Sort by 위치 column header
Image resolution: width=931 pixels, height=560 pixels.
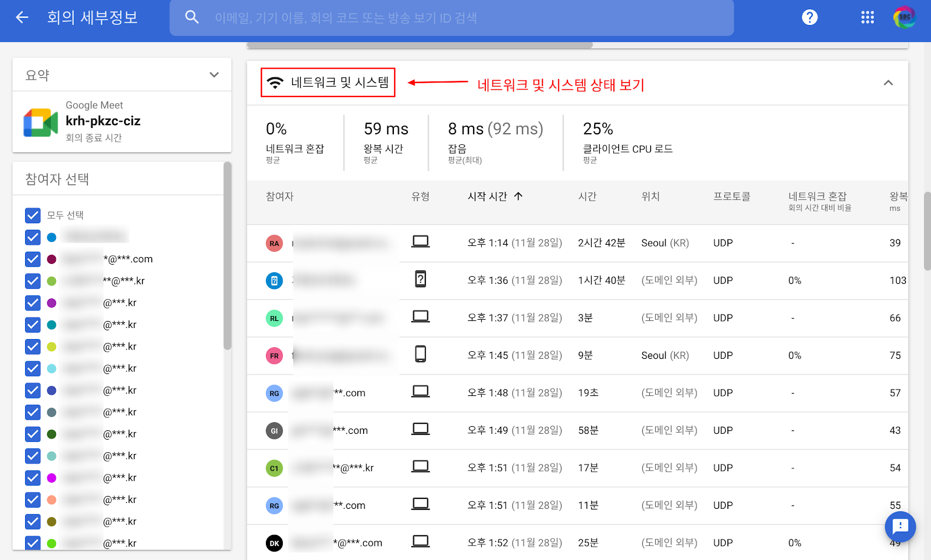[651, 197]
